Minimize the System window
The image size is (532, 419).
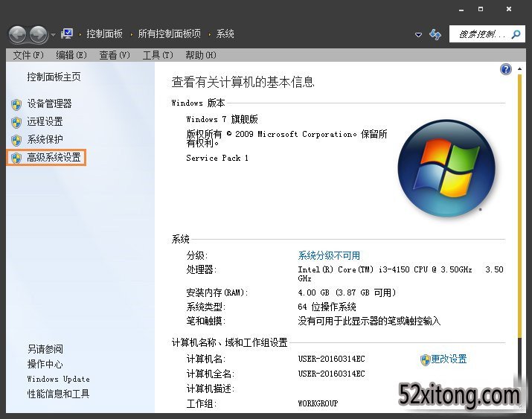tap(461, 10)
